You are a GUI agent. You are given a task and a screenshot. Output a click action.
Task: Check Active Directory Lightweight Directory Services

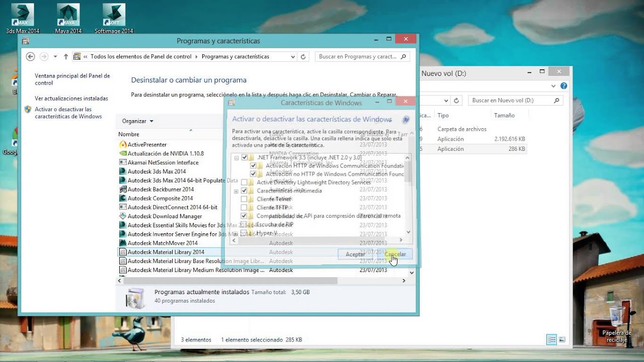[244, 183]
